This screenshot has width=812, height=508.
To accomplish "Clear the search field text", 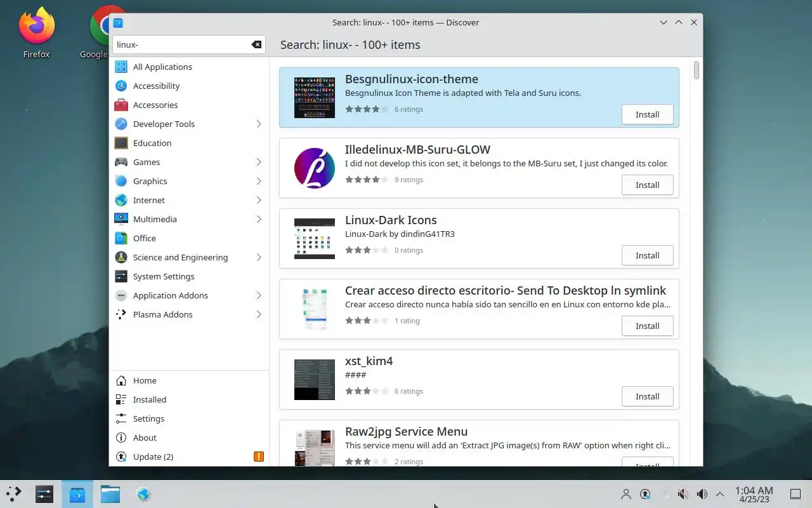I will click(x=256, y=44).
